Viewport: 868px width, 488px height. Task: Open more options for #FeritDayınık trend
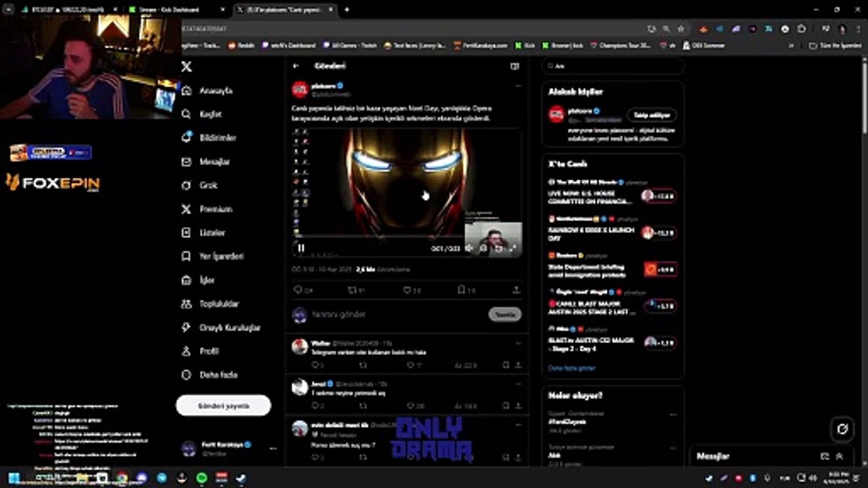click(673, 414)
